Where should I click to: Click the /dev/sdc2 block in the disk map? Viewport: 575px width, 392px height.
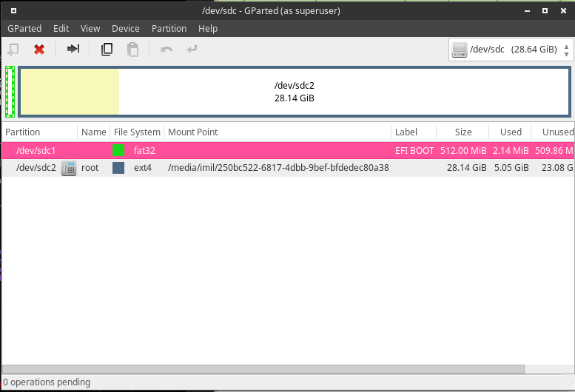click(x=294, y=92)
